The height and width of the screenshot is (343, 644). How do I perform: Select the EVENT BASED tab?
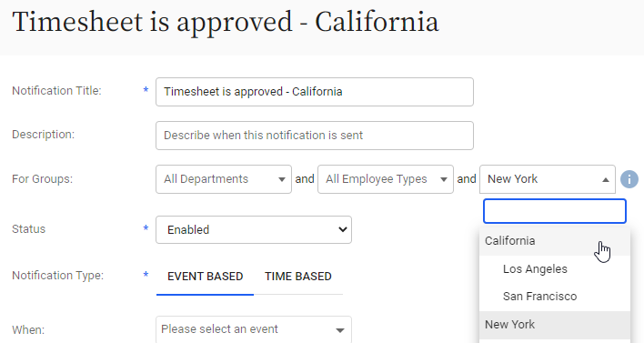click(x=205, y=277)
